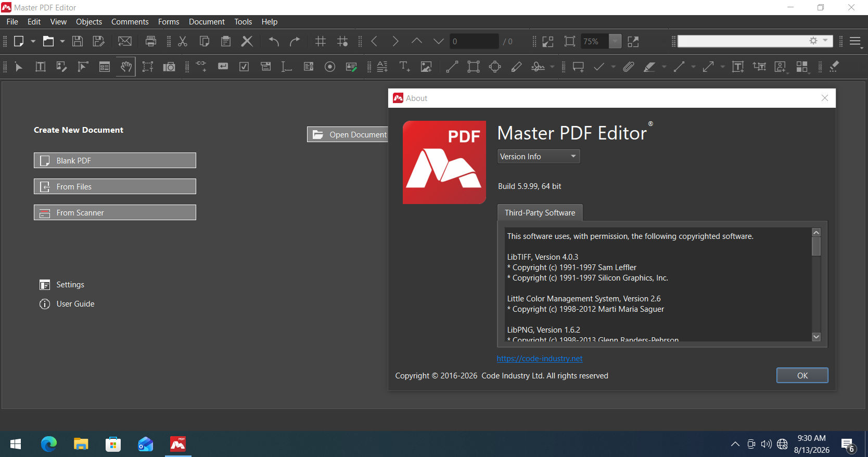Click the page number input field
This screenshot has height=457, width=868.
(474, 41)
